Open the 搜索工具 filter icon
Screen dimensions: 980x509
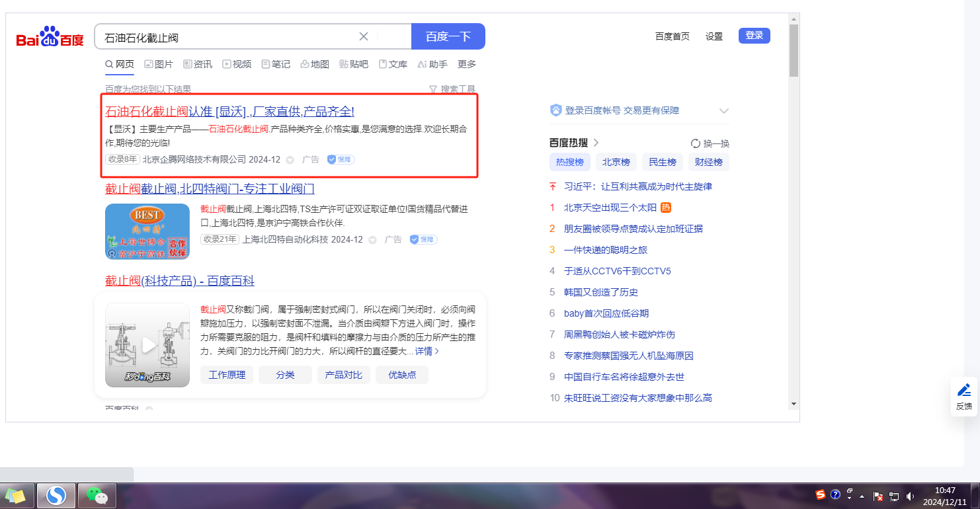click(x=433, y=89)
